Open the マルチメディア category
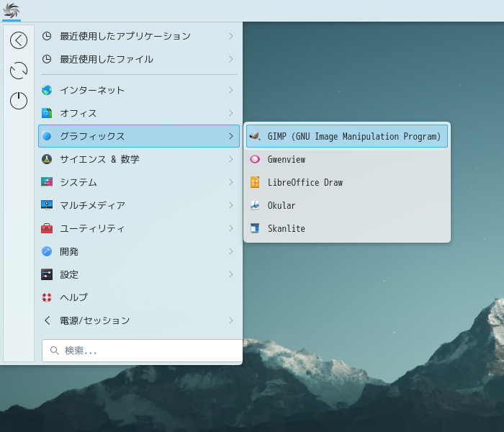Viewport: 504px width, 432px height. [x=139, y=205]
